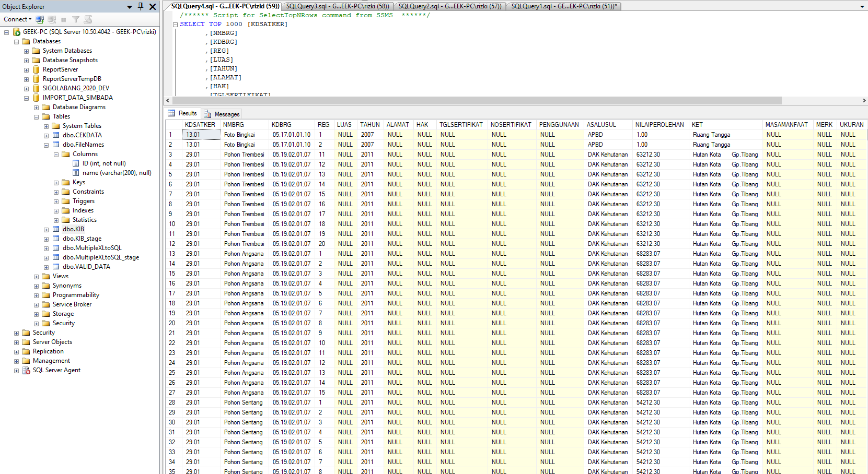Click the IMPORT_DATA_SIMBADA database icon
This screenshot has width=868, height=474.
36,98
